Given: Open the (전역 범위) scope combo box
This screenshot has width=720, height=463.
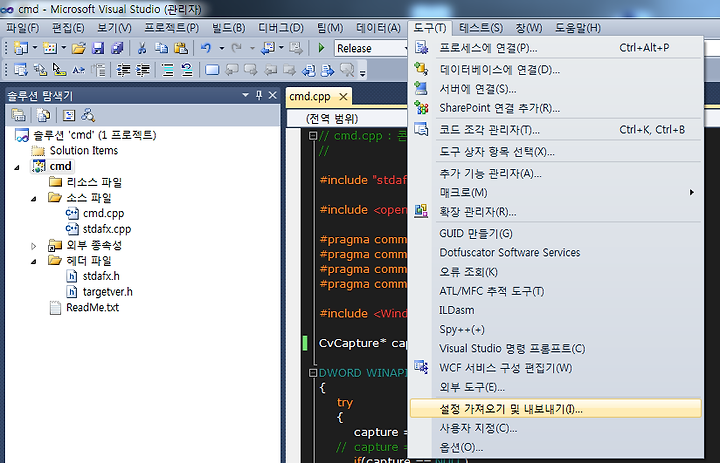Looking at the screenshot, I should [347, 119].
